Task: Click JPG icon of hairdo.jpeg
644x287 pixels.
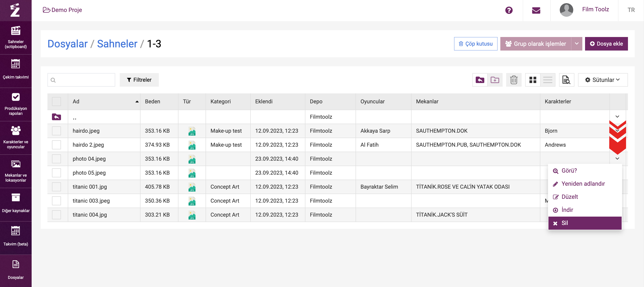Action: [x=192, y=131]
